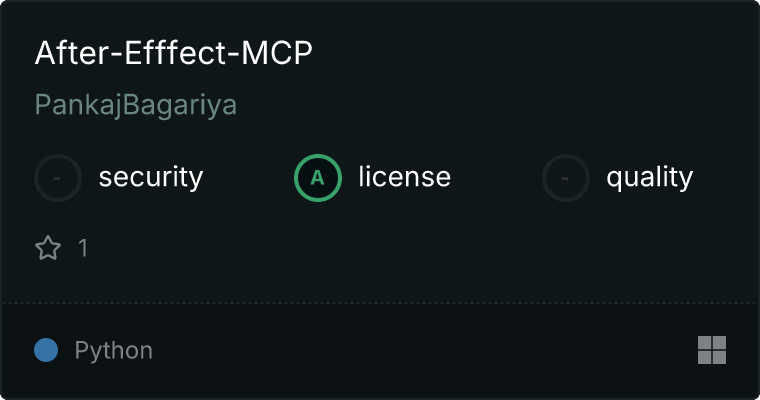Click the blue Python language dot
This screenshot has width=760, height=400.
(46, 350)
